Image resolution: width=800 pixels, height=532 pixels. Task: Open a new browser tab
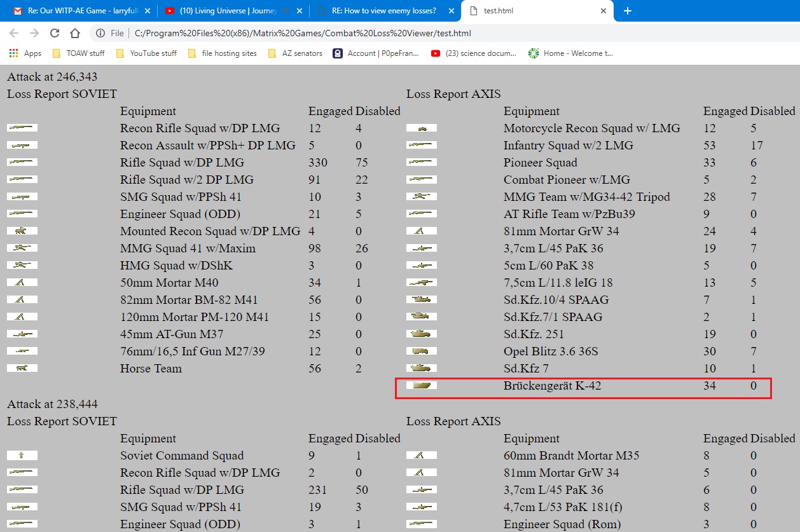point(627,11)
